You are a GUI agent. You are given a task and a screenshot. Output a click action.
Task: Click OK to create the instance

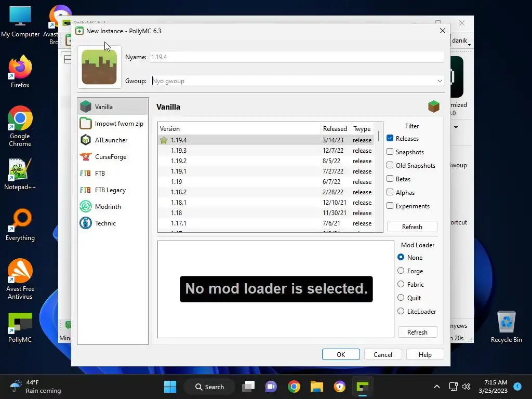[x=341, y=354]
